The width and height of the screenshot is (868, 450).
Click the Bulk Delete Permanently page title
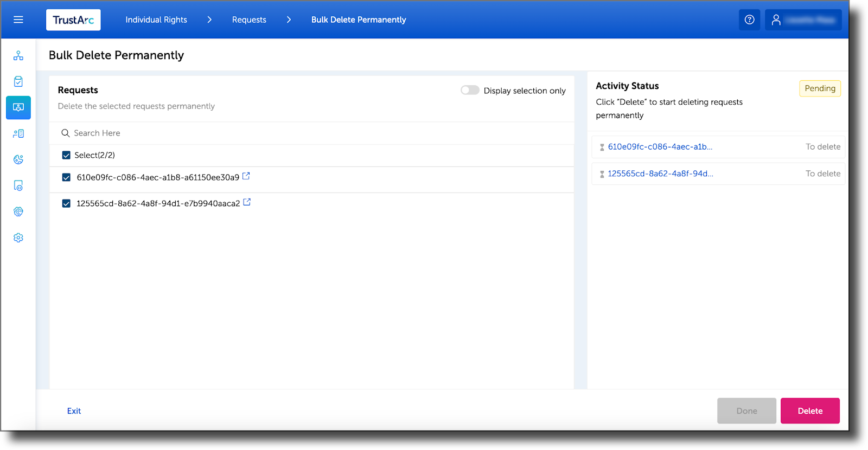click(116, 55)
